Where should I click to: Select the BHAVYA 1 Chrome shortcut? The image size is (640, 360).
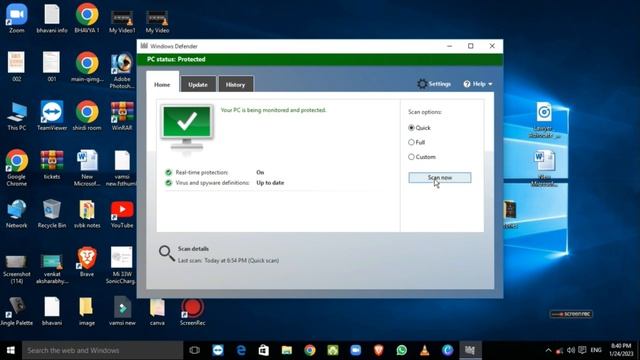(87, 18)
